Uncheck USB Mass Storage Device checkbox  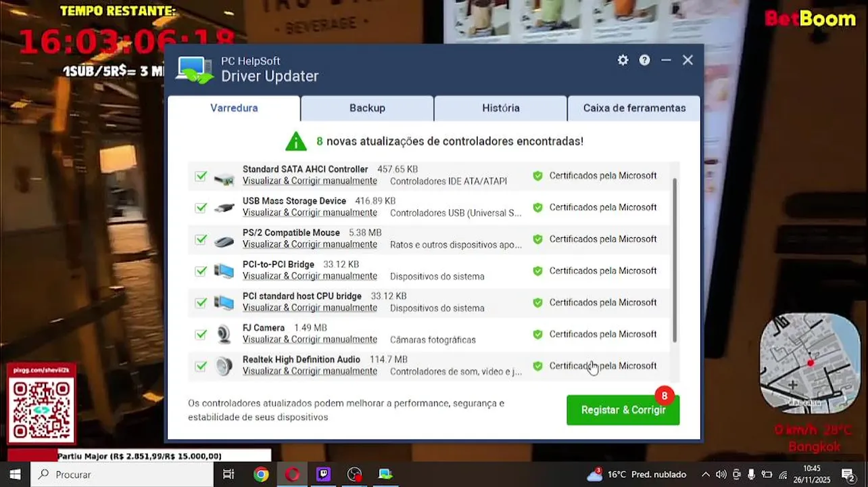201,208
